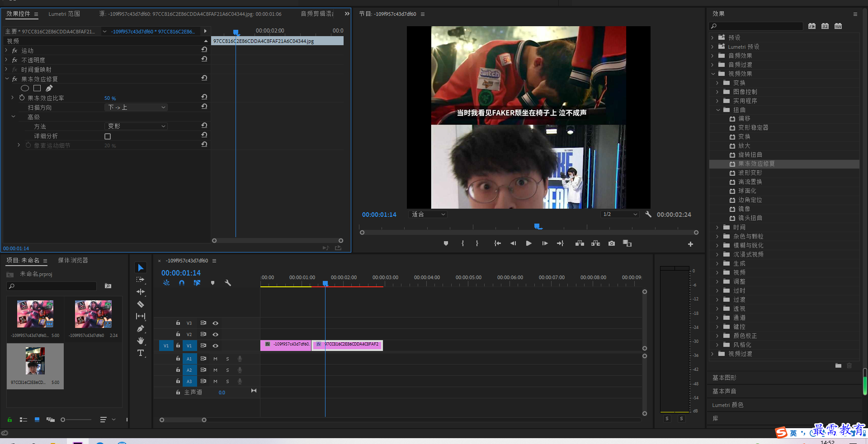Select the Ripple Edit tool
This screenshot has height=444, width=868.
point(141,292)
